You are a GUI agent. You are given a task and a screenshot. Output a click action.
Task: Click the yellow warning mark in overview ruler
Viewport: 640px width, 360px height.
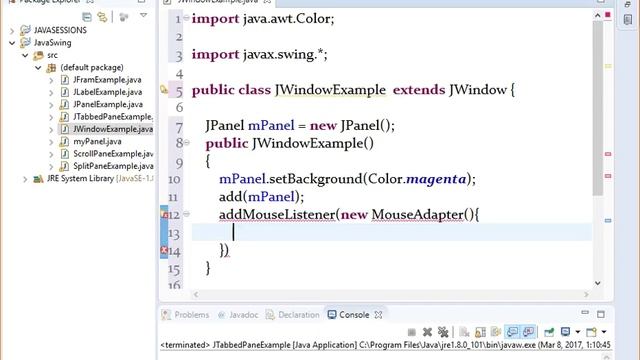(x=608, y=66)
